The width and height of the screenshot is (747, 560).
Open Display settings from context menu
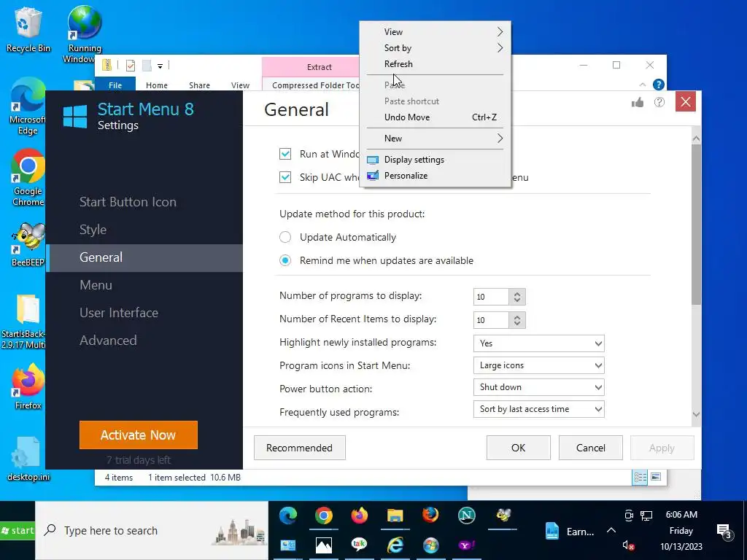click(436, 160)
